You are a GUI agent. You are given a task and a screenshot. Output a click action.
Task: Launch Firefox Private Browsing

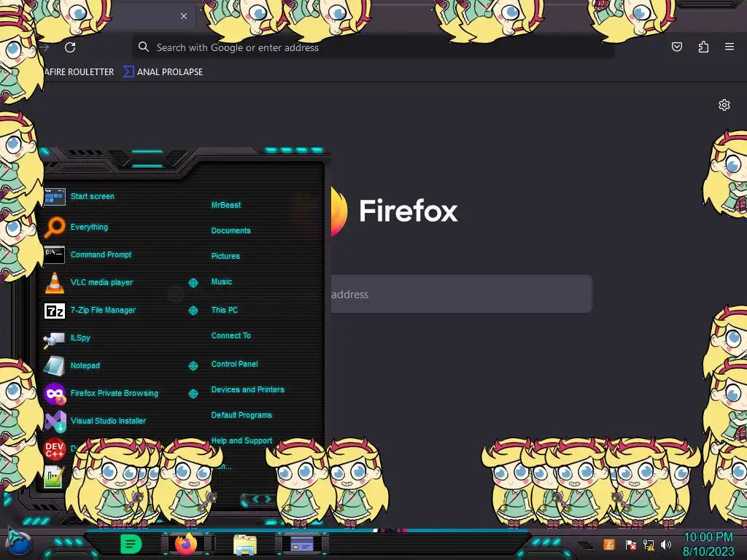tap(101, 393)
